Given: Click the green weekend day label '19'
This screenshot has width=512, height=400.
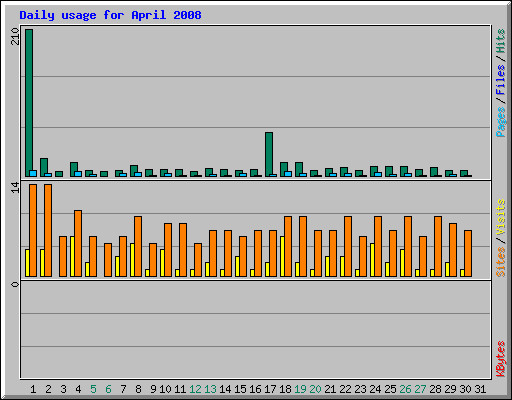Looking at the screenshot, I should tap(300, 389).
